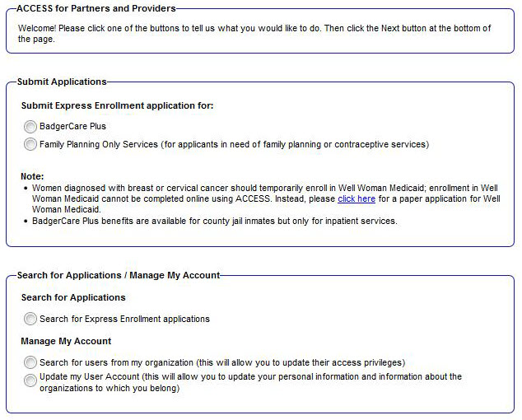This screenshot has width=522, height=420.
Task: Select the Search for users from my organization radio
Action: point(30,362)
